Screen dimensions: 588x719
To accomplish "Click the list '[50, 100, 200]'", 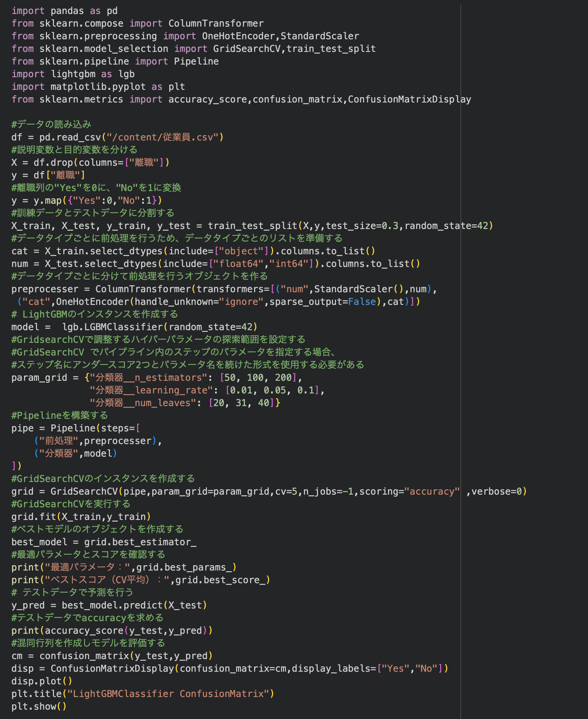I will click(258, 377).
